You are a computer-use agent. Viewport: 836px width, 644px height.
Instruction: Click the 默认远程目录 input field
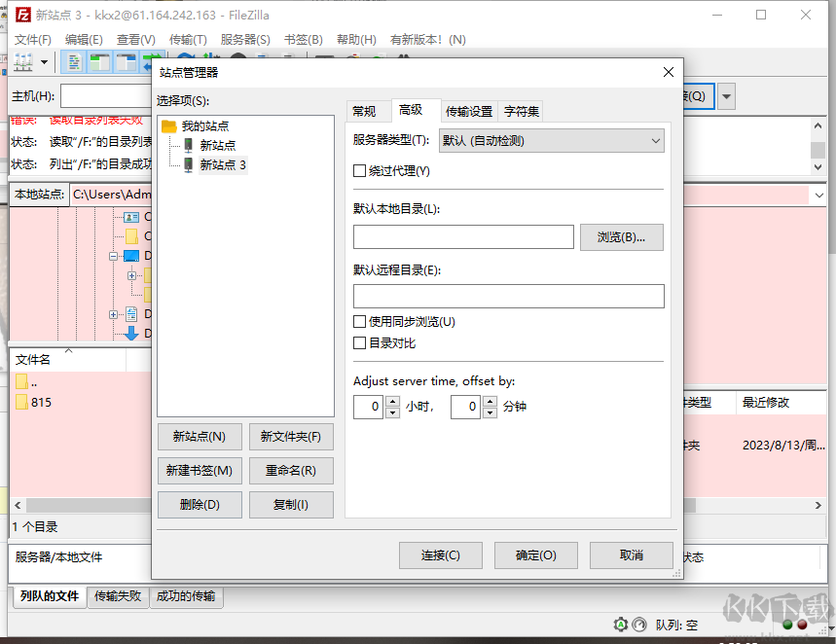509,296
